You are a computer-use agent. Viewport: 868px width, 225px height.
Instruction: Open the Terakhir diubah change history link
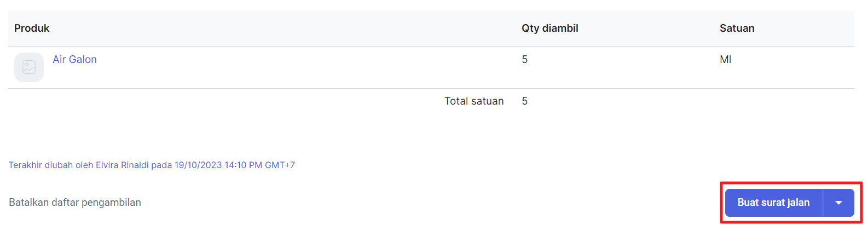[152, 165]
